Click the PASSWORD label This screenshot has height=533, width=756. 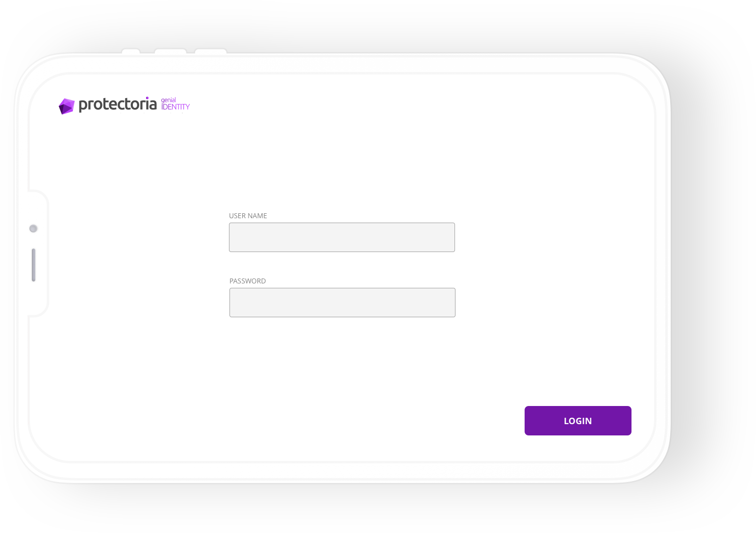(x=247, y=281)
